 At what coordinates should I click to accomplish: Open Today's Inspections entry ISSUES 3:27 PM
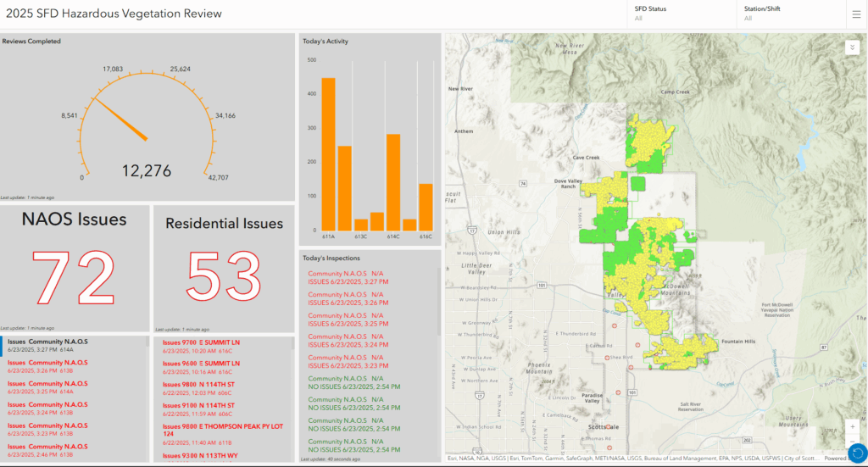[x=370, y=278]
